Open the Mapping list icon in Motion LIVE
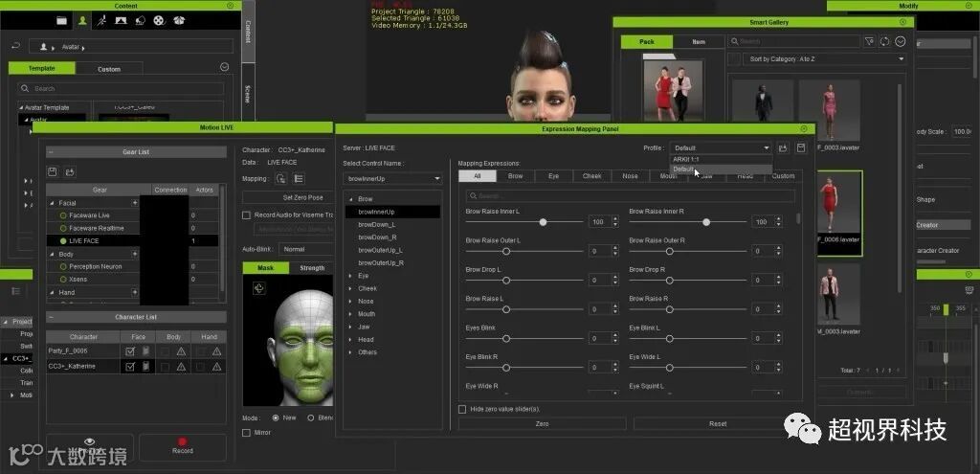980x474 pixels. coord(299,179)
